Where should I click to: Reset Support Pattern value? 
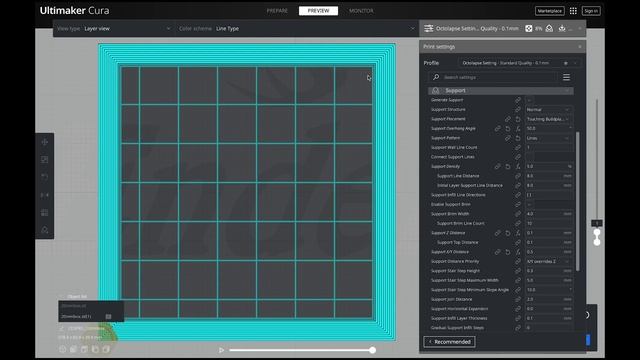pos(518,138)
